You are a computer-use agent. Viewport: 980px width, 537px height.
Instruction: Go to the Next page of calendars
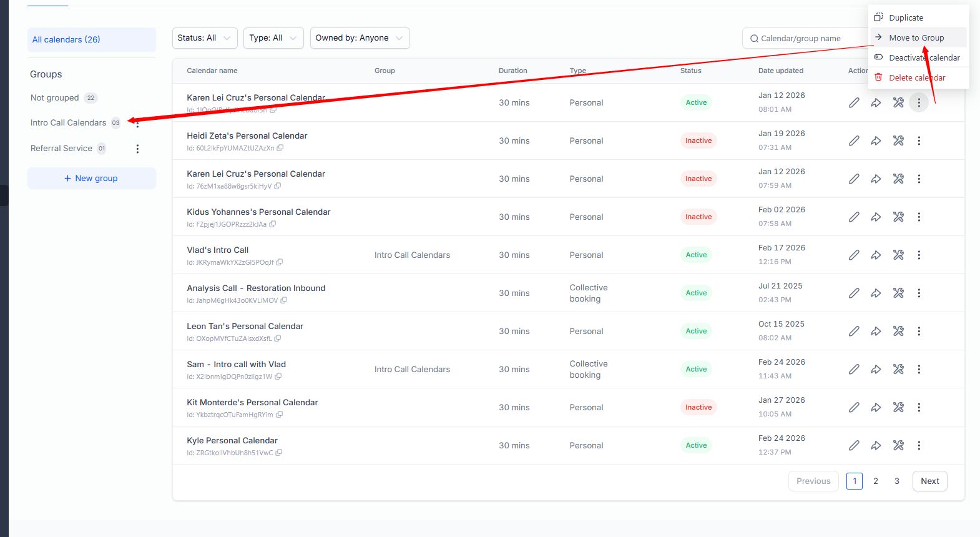(x=929, y=481)
